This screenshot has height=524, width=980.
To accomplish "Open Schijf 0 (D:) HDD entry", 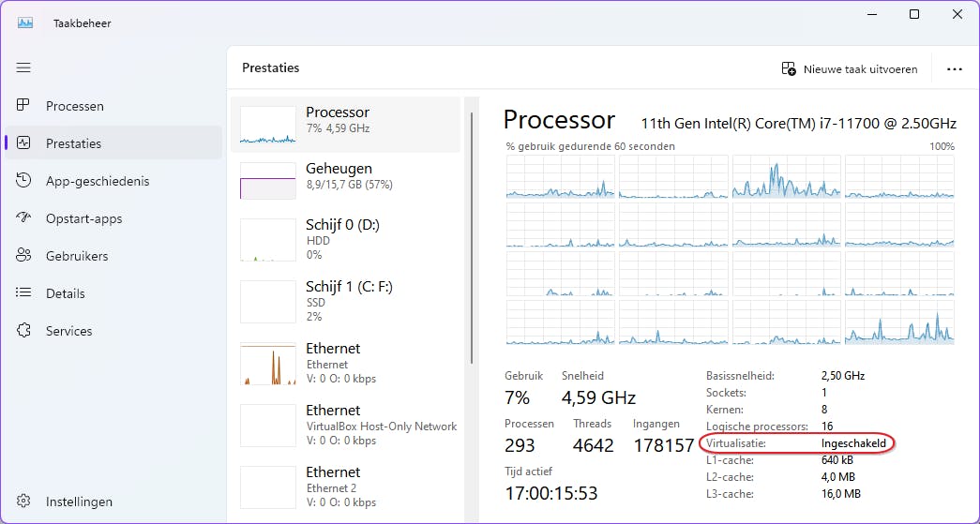I will click(345, 239).
